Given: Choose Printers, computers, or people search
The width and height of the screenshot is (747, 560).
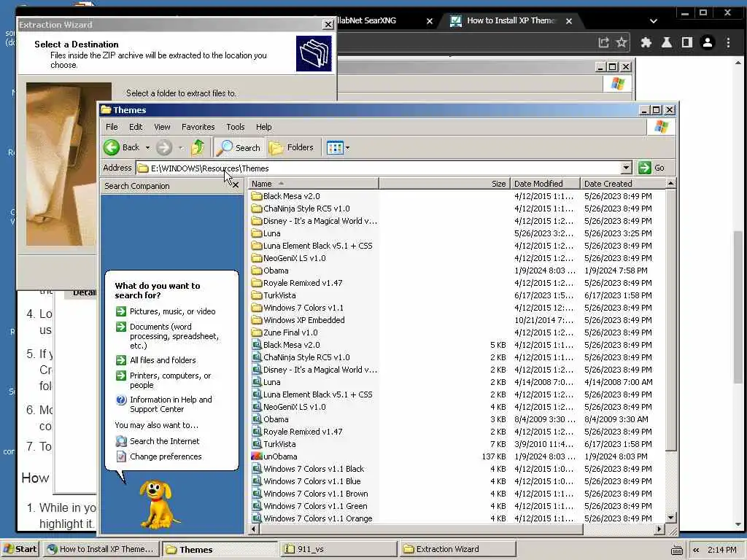Looking at the screenshot, I should point(163,380).
